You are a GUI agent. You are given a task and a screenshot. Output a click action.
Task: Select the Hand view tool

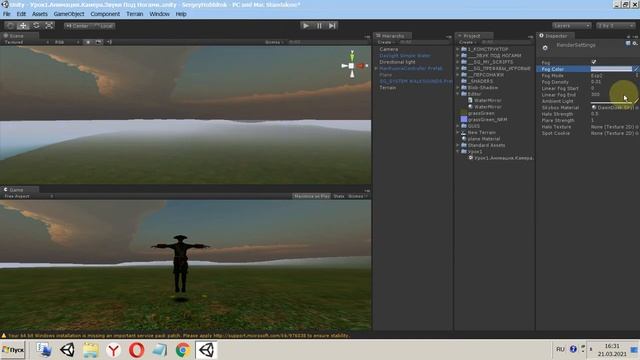10,26
